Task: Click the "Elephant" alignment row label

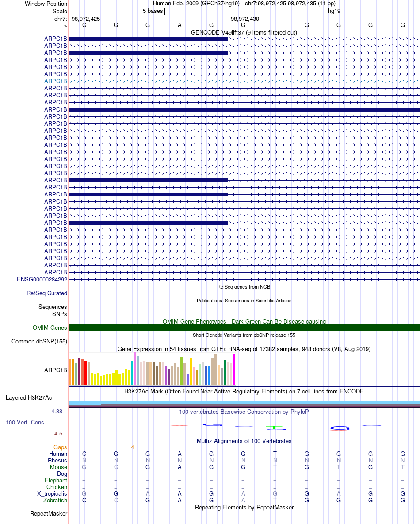Action: point(56,481)
